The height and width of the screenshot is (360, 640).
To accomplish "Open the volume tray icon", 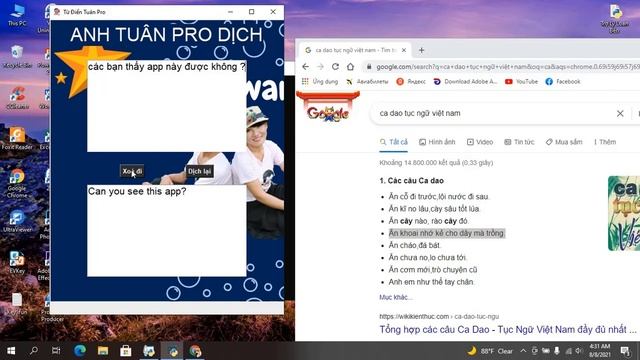I will pyautogui.click(x=579, y=351).
